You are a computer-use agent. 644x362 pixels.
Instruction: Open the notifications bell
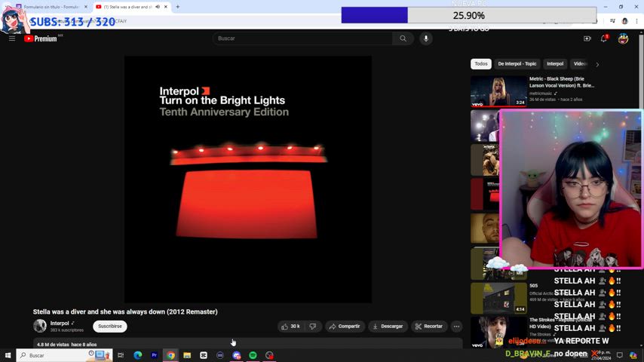point(604,38)
